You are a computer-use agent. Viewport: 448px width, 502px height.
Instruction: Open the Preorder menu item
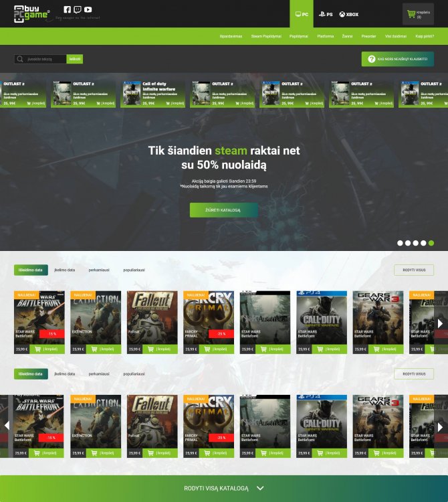click(x=368, y=36)
